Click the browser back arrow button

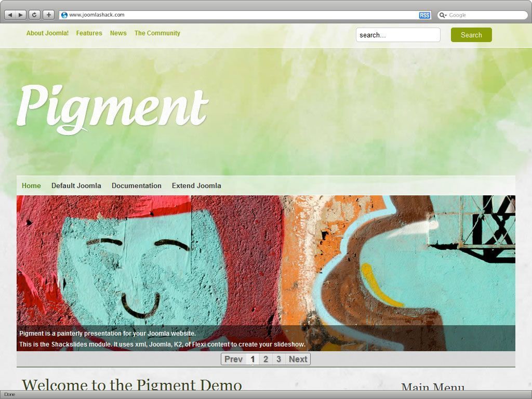10,15
